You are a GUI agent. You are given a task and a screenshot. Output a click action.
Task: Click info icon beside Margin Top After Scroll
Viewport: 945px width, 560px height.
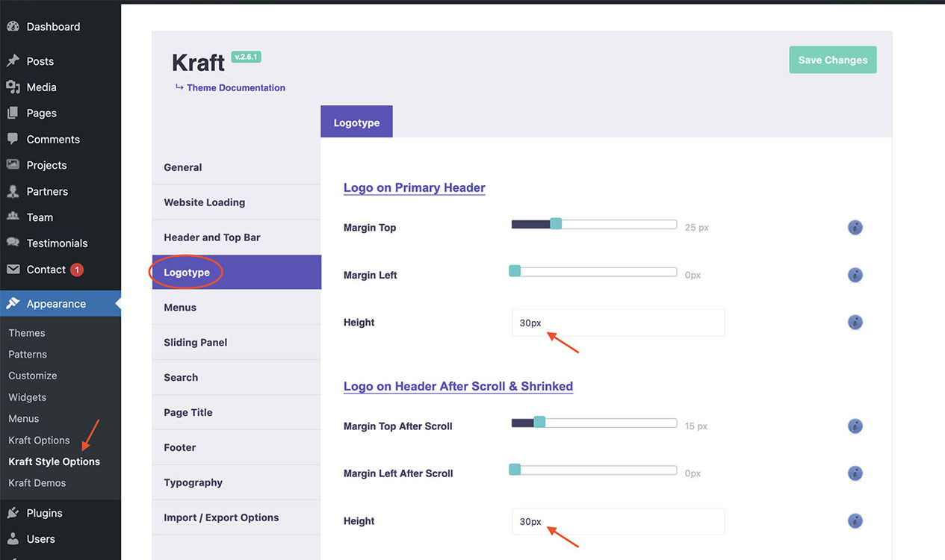coord(855,426)
